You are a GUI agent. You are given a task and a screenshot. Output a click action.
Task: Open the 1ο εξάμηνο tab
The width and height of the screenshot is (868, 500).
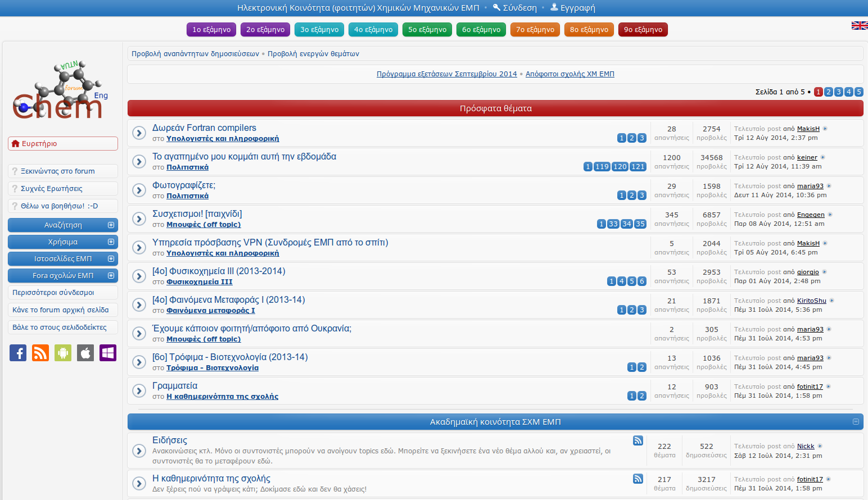point(211,29)
